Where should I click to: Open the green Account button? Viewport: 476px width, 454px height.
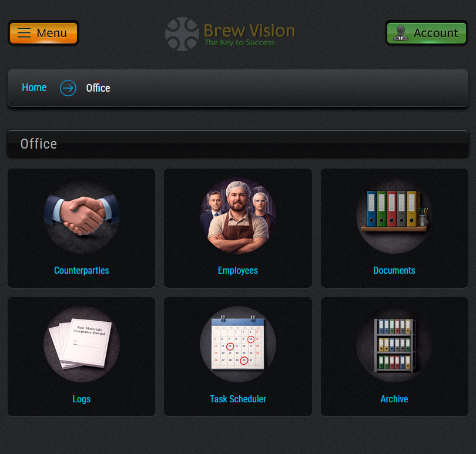[x=426, y=33]
